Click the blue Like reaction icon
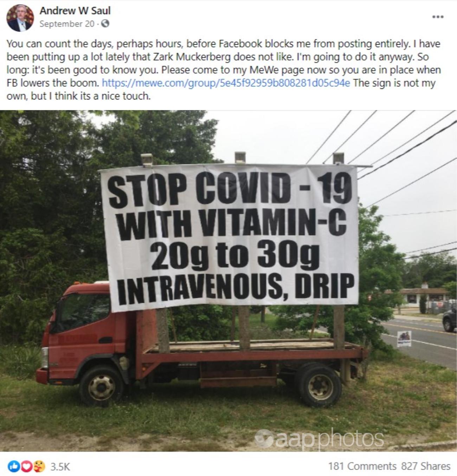The image size is (457, 476). click(15, 466)
